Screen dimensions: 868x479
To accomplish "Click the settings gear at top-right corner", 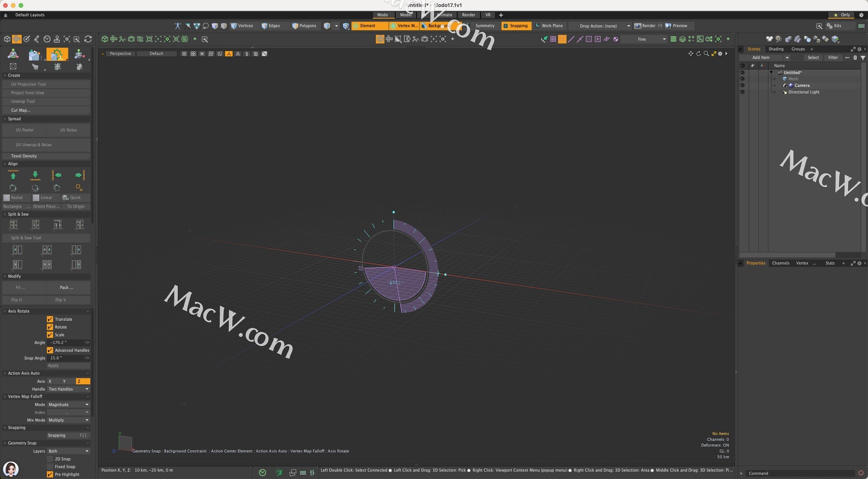I will point(861,15).
